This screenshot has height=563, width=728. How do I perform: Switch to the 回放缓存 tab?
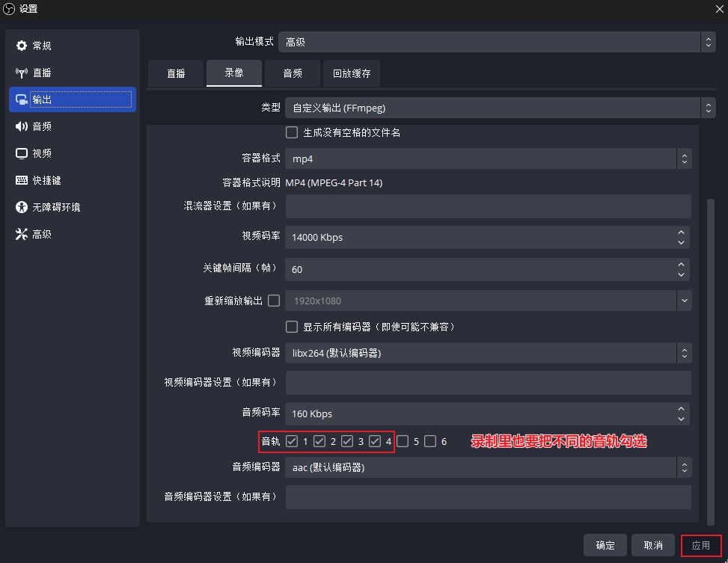pyautogui.click(x=351, y=73)
